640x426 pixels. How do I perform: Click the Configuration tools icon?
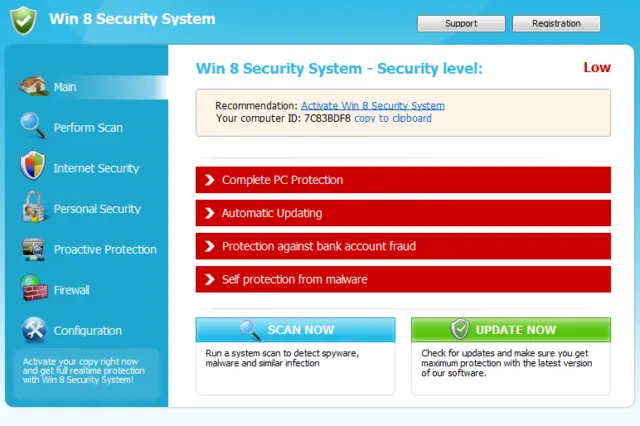point(34,330)
